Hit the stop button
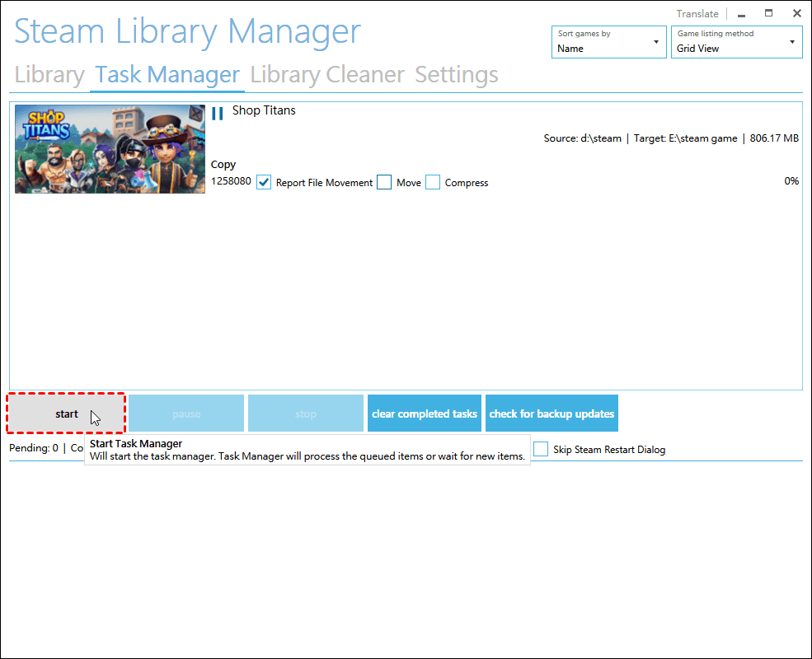The height and width of the screenshot is (659, 812). (x=306, y=414)
